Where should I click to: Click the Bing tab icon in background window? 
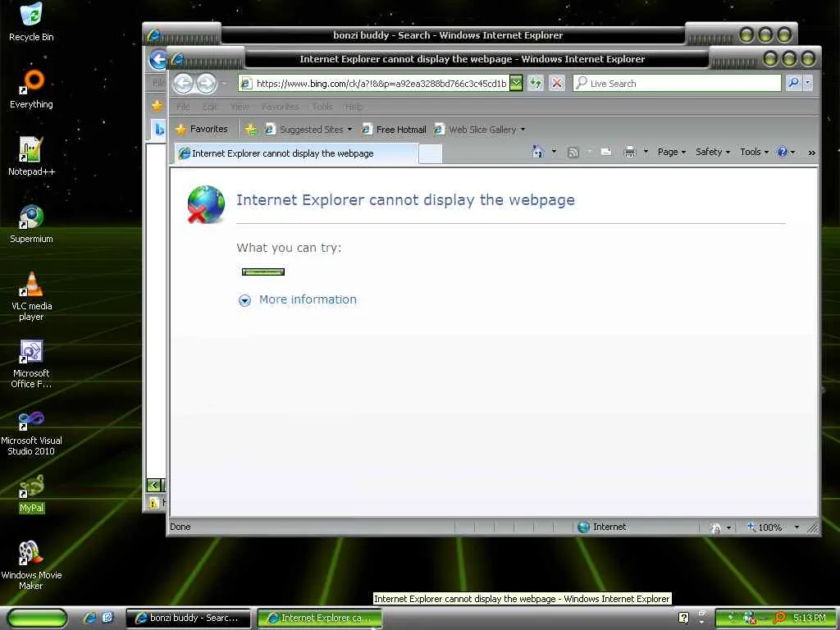159,129
